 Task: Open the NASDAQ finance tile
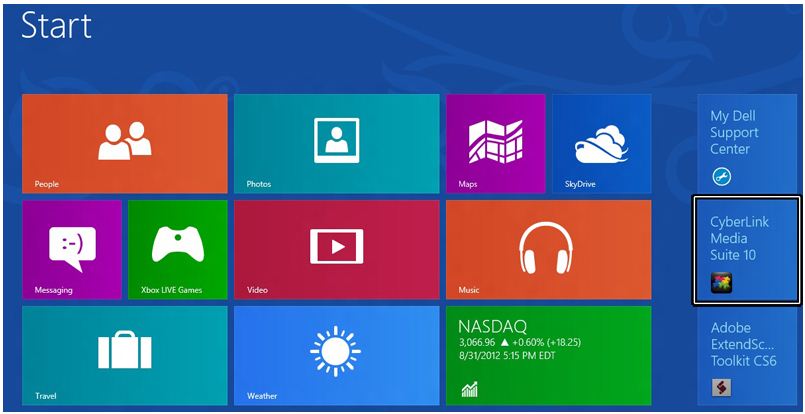tap(549, 355)
